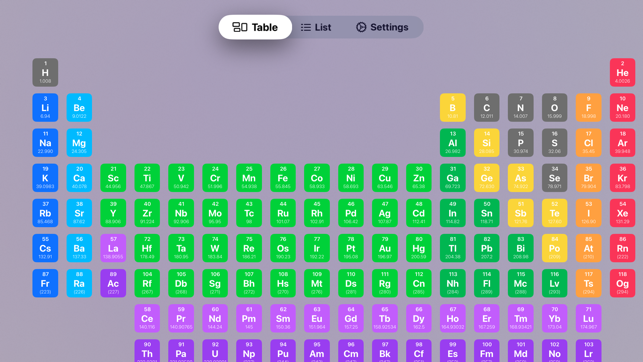This screenshot has width=643, height=362.
Task: Click the Silicon (Si) tile
Action: [x=486, y=143]
